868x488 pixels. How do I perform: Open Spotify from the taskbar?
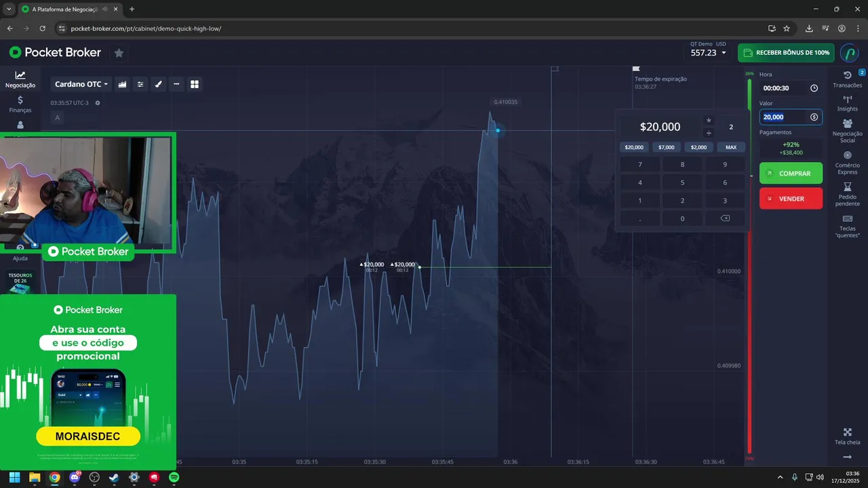(174, 477)
